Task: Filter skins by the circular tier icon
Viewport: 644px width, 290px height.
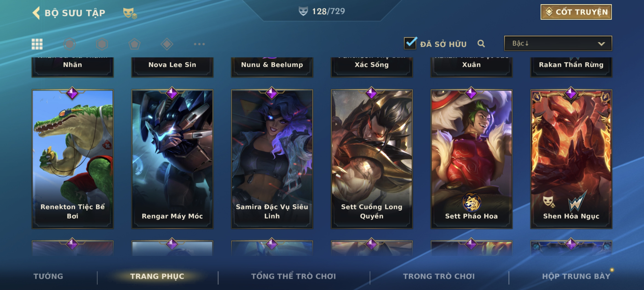Action: pos(69,44)
